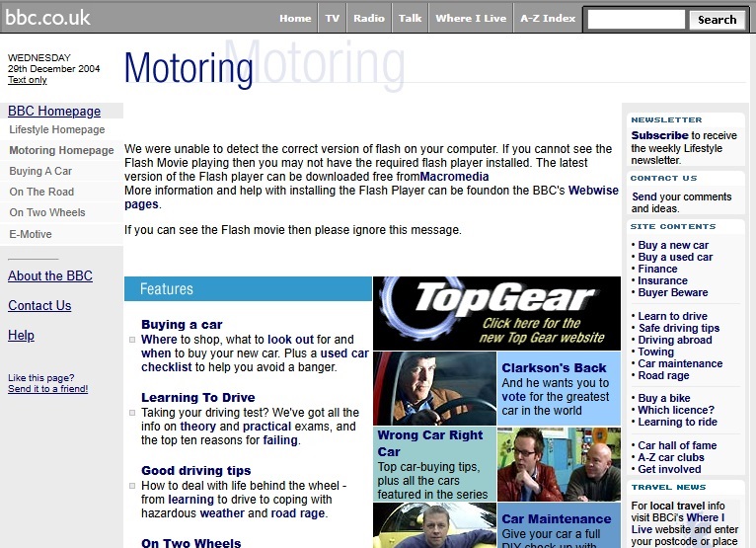Image resolution: width=756 pixels, height=548 pixels.
Task: Open Clarkson's Back headline
Action: pyautogui.click(x=554, y=367)
